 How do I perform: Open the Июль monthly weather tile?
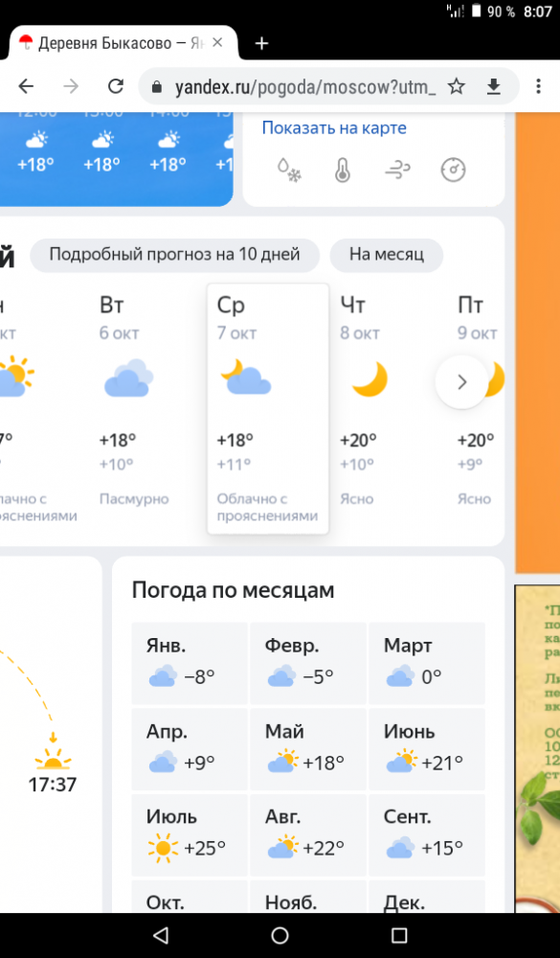[x=190, y=834]
